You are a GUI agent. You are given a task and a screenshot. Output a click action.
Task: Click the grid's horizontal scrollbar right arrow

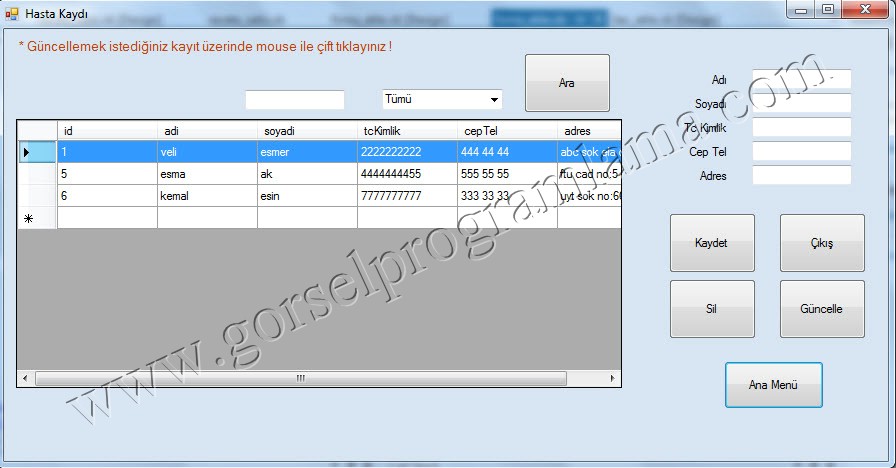coord(614,379)
